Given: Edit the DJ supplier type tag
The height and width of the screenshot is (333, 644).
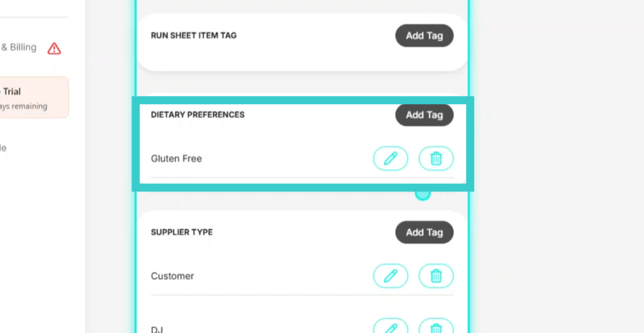Looking at the screenshot, I should [390, 328].
